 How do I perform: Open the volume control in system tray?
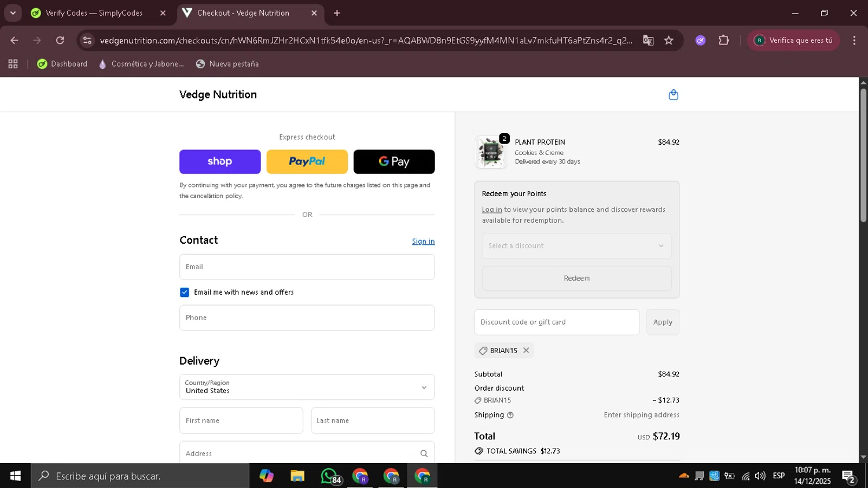(x=760, y=476)
